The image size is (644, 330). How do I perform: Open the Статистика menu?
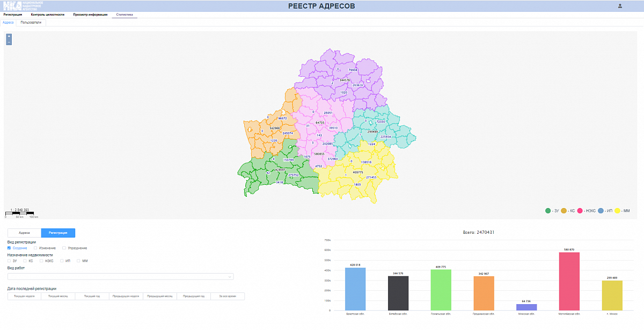click(125, 15)
